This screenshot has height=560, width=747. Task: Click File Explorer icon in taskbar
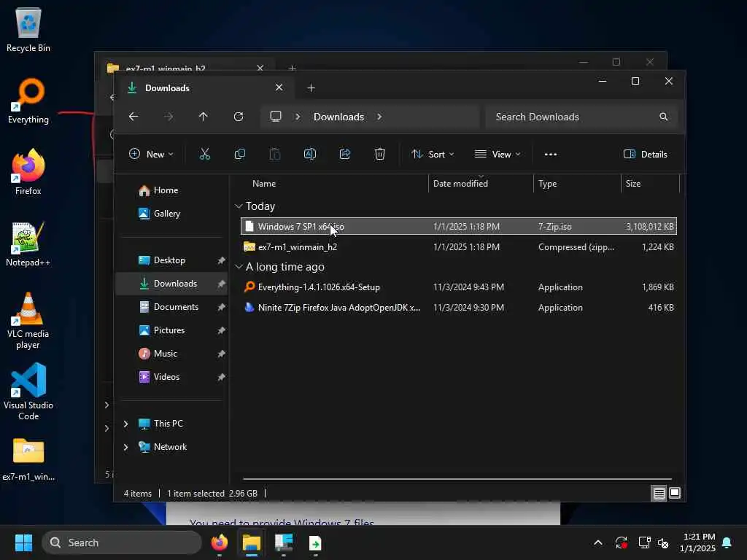[252, 542]
